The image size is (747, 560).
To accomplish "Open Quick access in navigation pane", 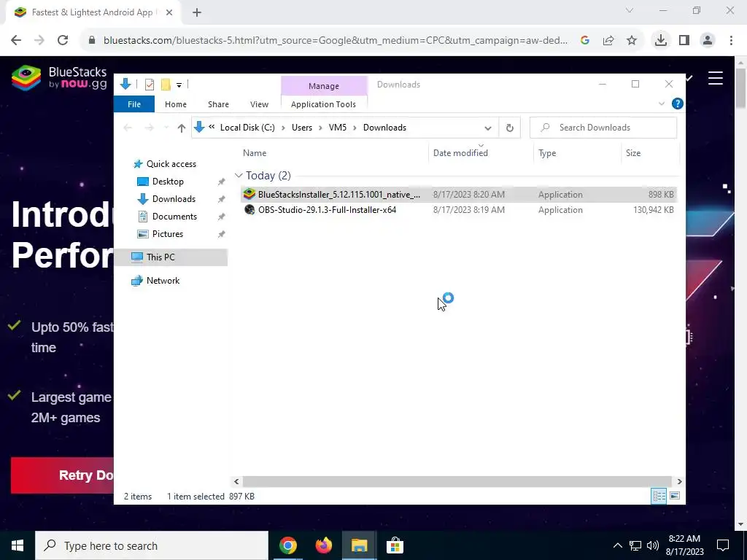I will click(171, 164).
